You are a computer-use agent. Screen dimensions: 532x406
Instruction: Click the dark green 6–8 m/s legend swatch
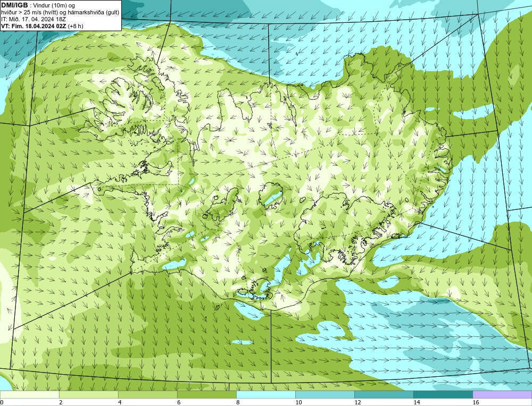point(206,394)
